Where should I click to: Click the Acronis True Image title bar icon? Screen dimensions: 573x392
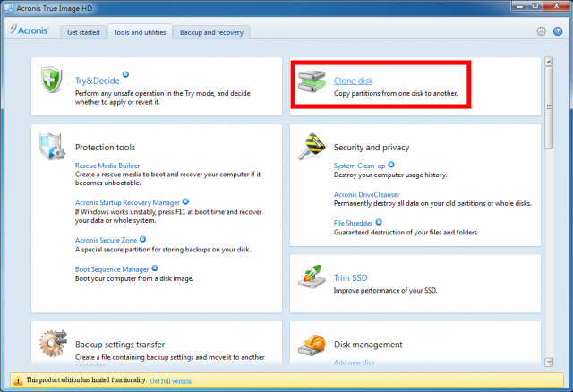[x=9, y=8]
